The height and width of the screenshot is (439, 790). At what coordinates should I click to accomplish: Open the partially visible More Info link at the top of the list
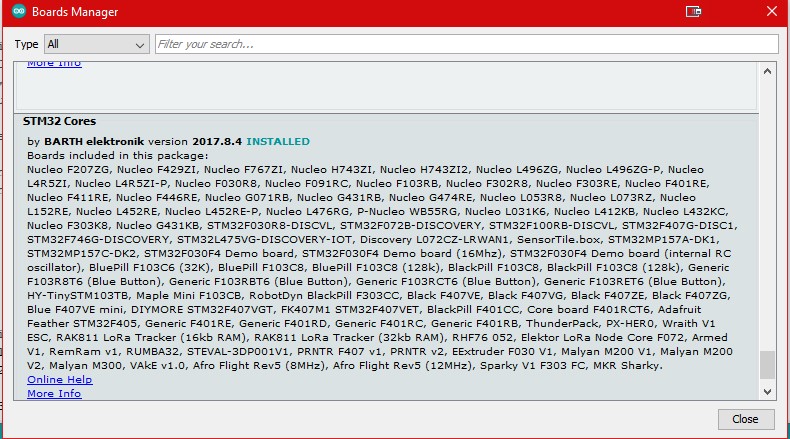click(54, 64)
